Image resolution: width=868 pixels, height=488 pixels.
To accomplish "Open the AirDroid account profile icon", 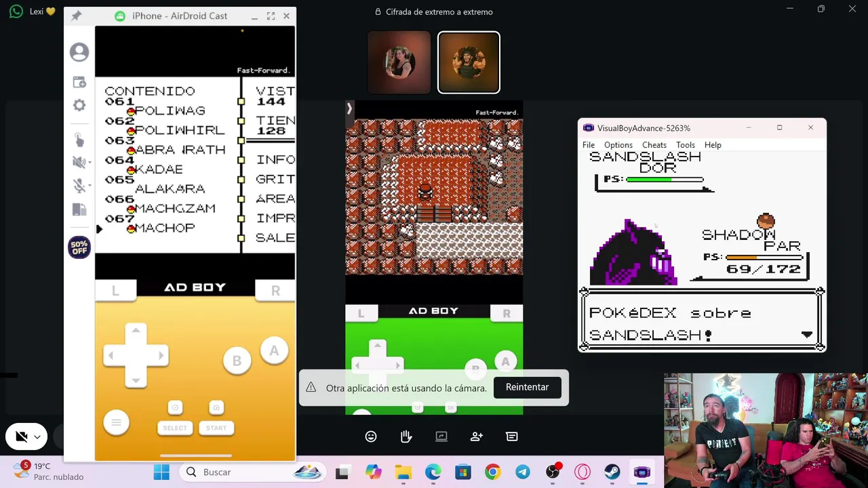I will click(79, 52).
